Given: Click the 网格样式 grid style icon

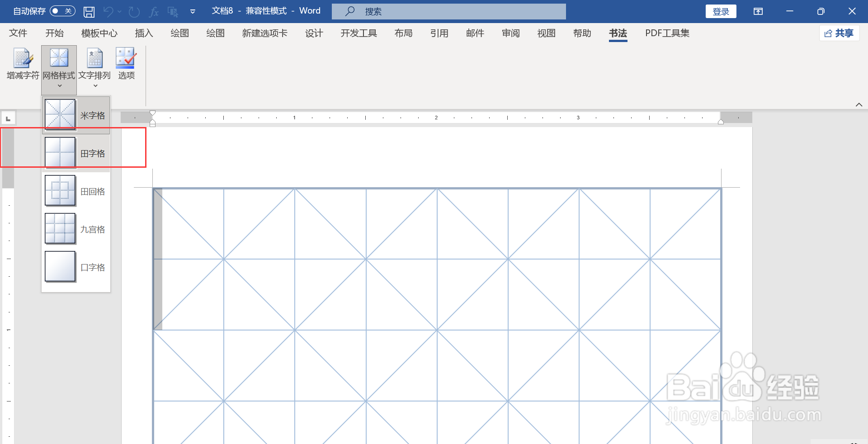Looking at the screenshot, I should (x=59, y=58).
